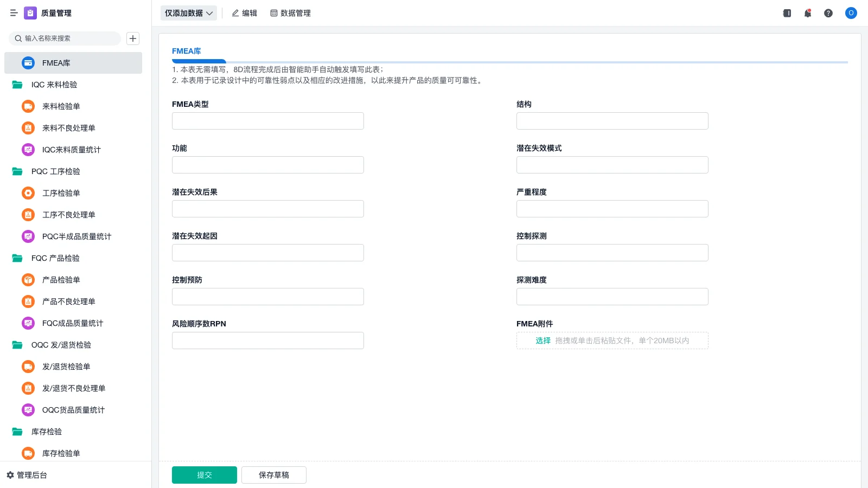868x488 pixels.
Task: Select file upload via 选择 link
Action: pyautogui.click(x=543, y=341)
